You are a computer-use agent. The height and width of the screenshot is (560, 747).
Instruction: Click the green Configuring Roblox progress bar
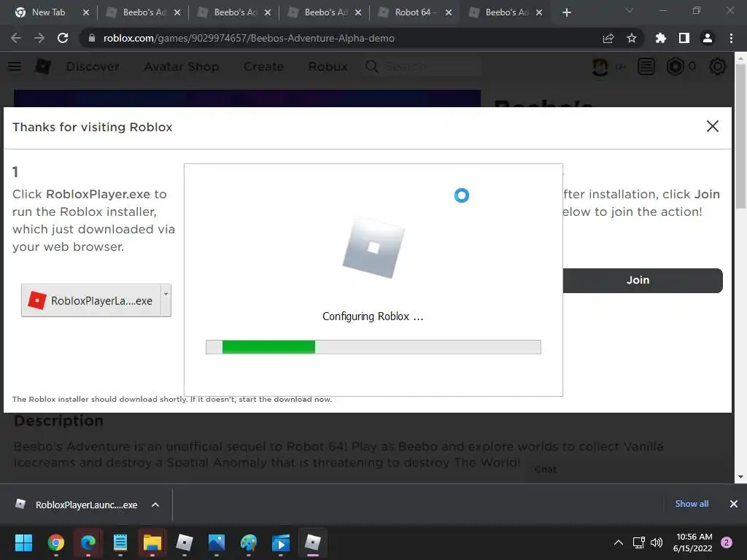[x=373, y=347]
